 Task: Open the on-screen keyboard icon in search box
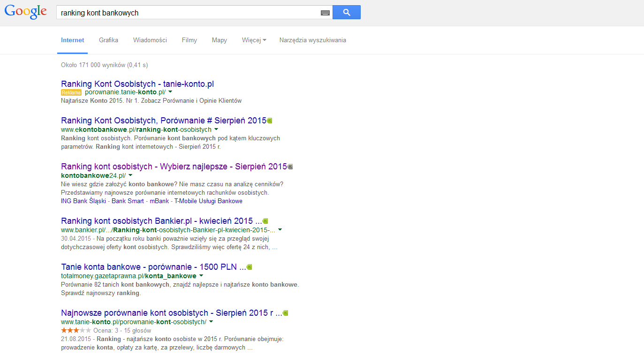325,13
